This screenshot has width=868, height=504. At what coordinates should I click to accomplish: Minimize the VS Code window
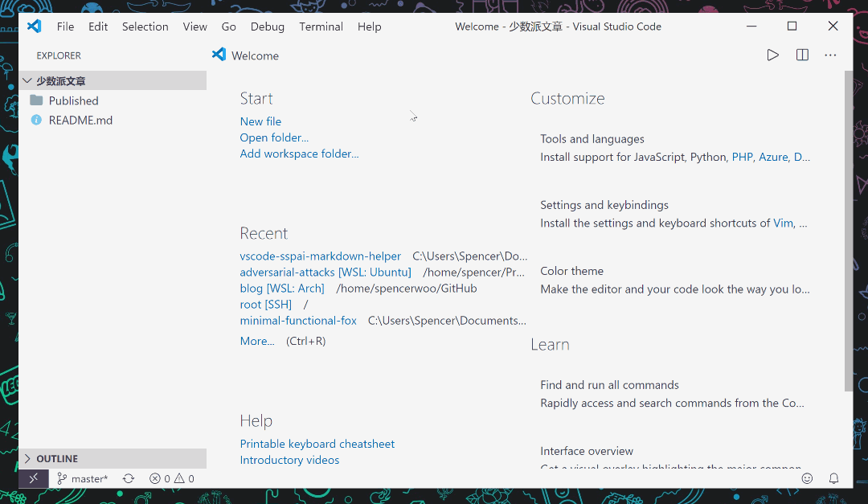751,26
